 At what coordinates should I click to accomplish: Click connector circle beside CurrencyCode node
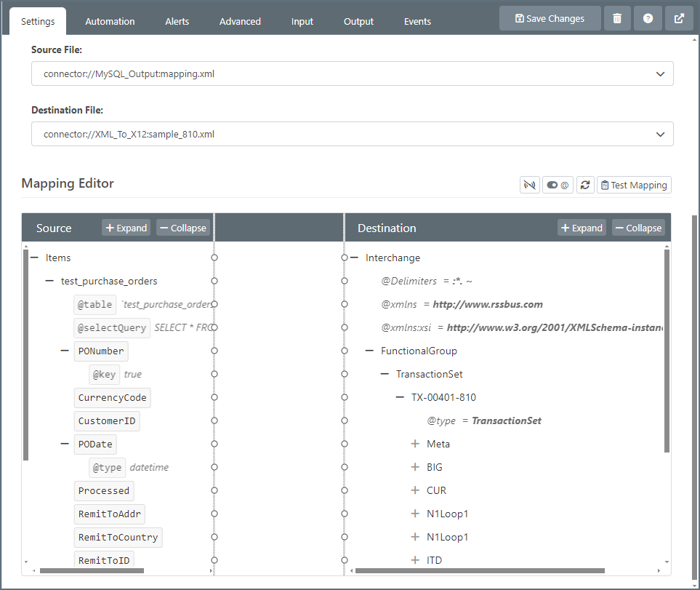(214, 397)
